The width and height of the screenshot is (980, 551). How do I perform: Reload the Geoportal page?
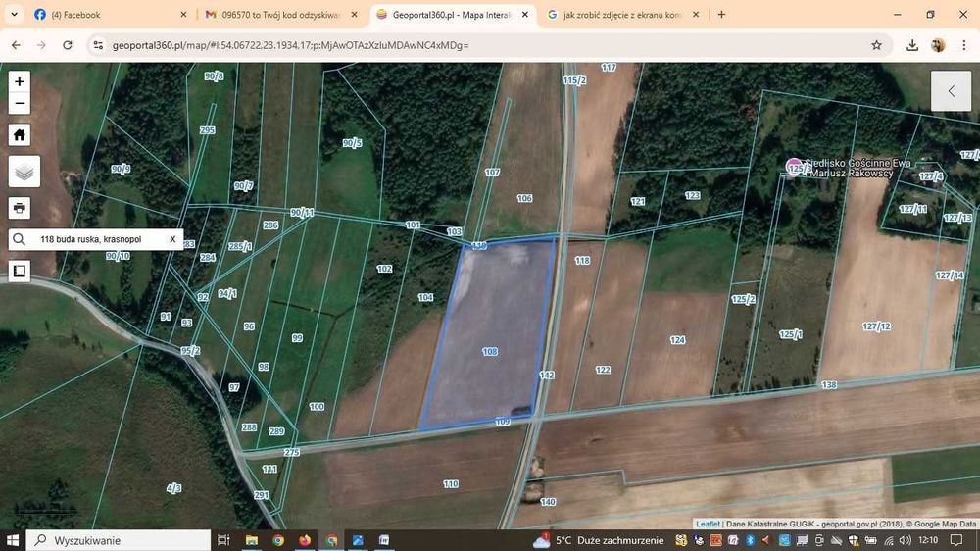[68, 45]
